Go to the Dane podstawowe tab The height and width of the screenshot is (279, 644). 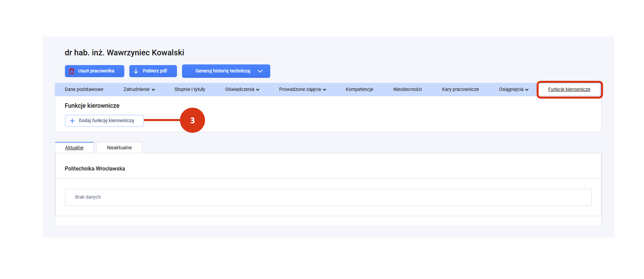[x=84, y=90]
